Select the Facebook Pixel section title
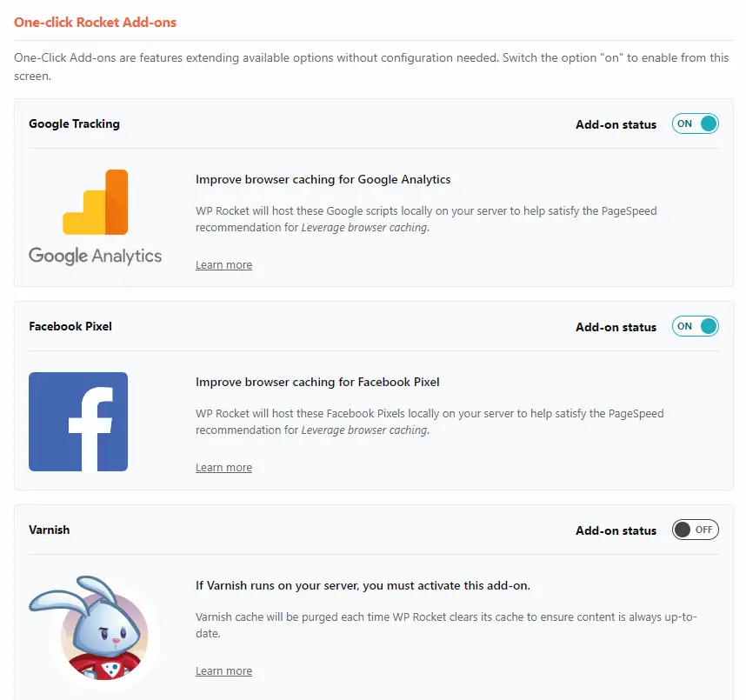The image size is (746, 700). click(70, 326)
